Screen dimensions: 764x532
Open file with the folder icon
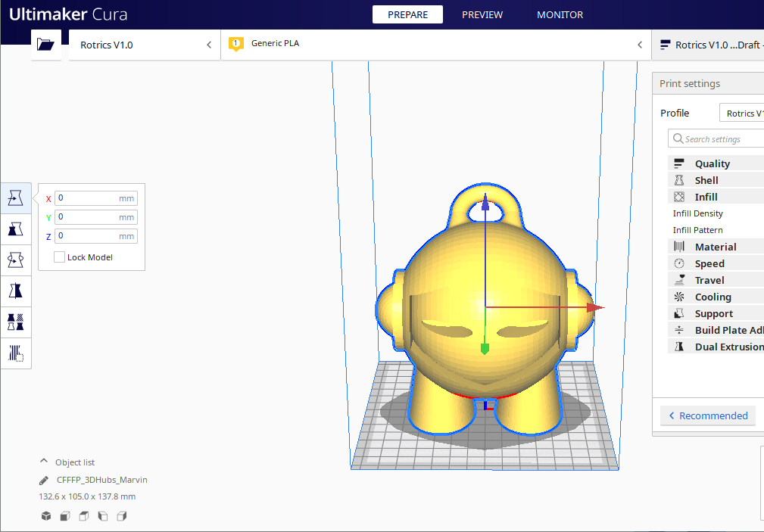[45, 45]
